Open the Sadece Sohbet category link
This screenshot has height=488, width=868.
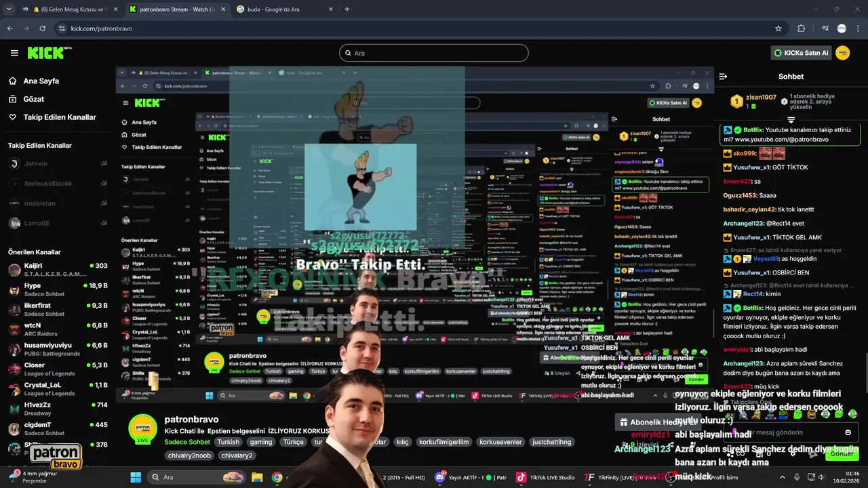coord(187,442)
